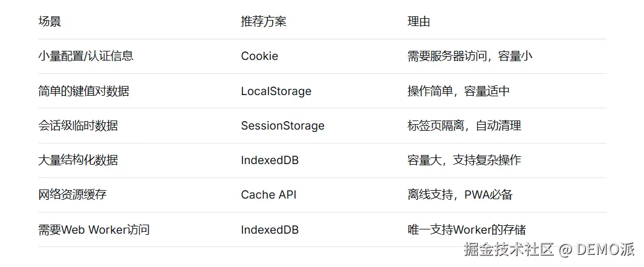This screenshot has height=267, width=644.
Task: Select 需要Web Worker访问 cell
Action: click(94, 230)
